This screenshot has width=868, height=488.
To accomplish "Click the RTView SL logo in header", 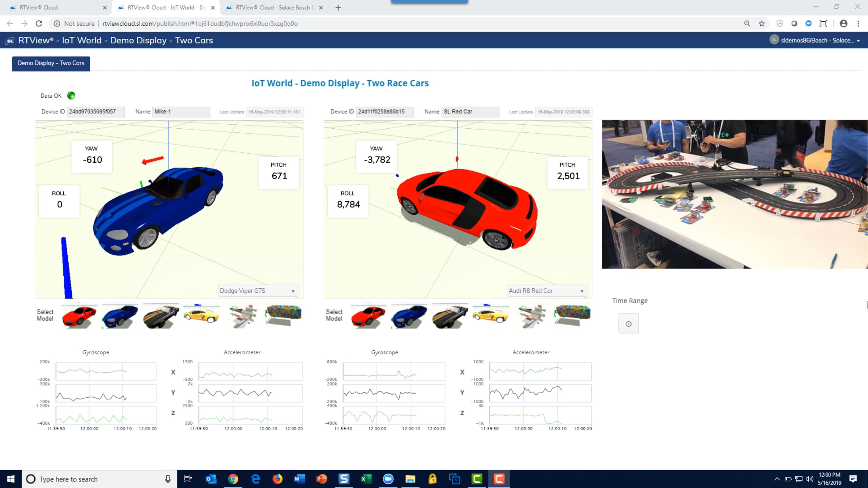I will pos(10,40).
